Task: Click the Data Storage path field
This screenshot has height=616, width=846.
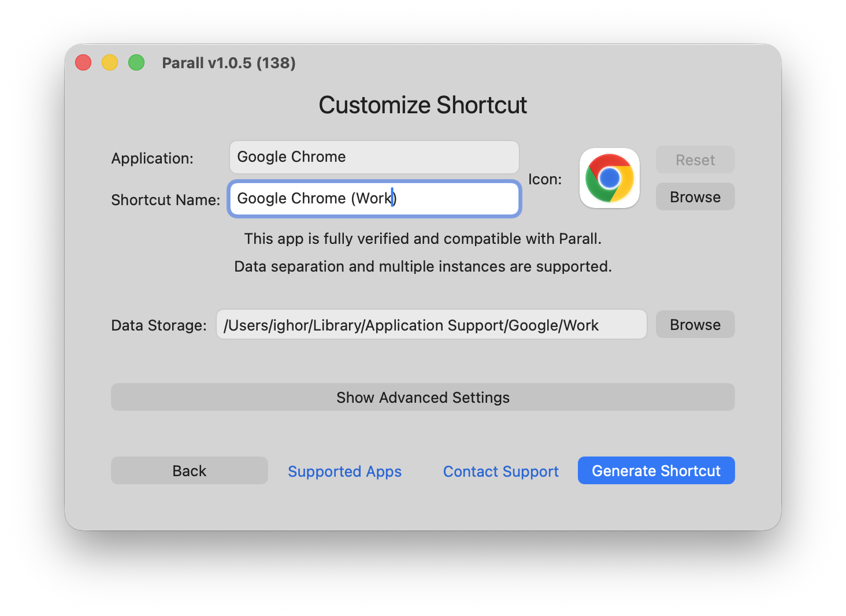Action: 431,324
